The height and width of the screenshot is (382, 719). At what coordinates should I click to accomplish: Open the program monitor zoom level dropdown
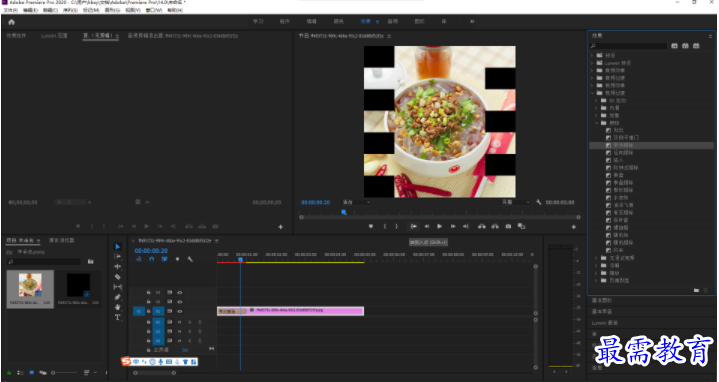click(x=356, y=202)
